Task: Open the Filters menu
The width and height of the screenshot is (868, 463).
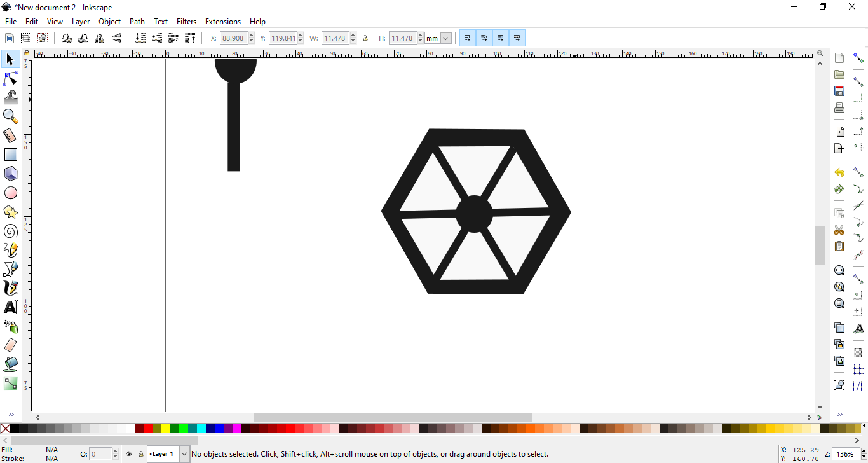Action: [186, 21]
